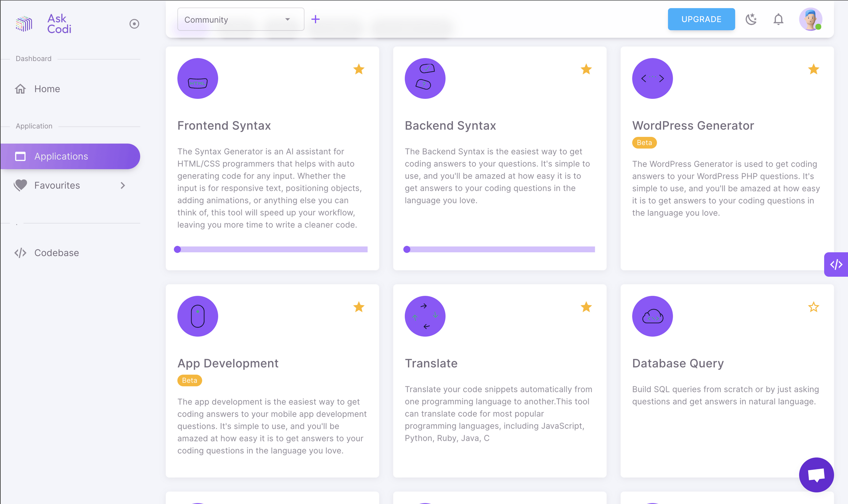Viewport: 848px width, 504px height.
Task: Click the UPGRADE button
Action: click(x=701, y=19)
